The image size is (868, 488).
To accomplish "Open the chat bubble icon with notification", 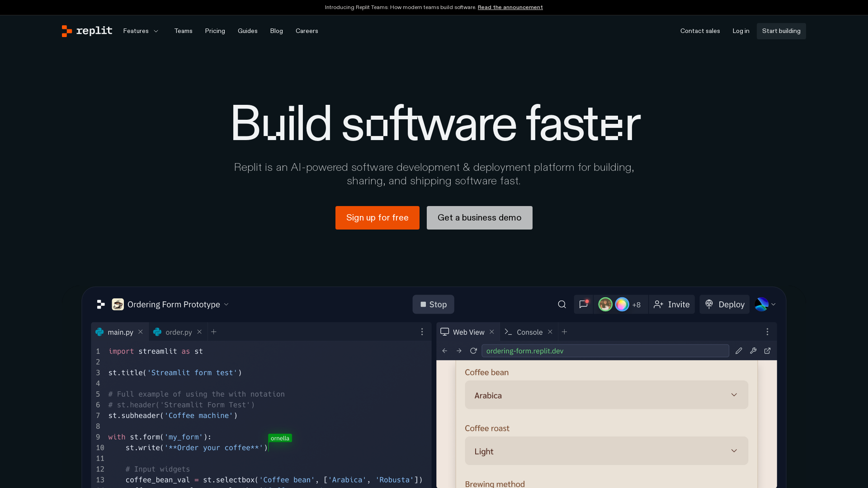I will click(x=584, y=305).
